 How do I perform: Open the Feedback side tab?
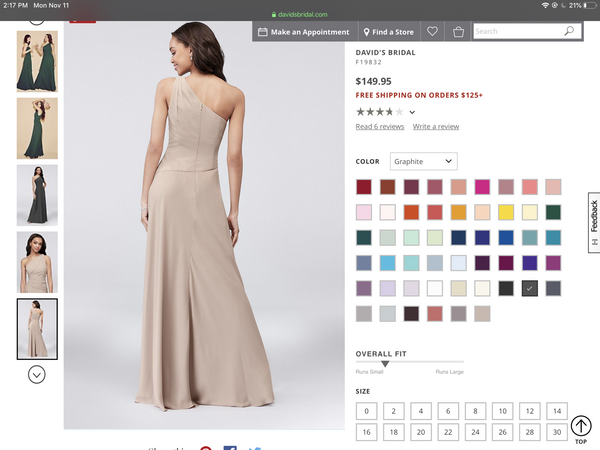tap(594, 222)
